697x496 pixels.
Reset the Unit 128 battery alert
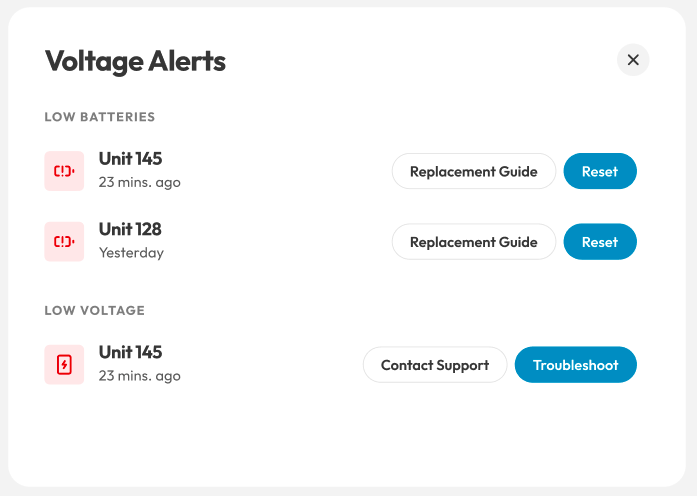[x=600, y=242]
